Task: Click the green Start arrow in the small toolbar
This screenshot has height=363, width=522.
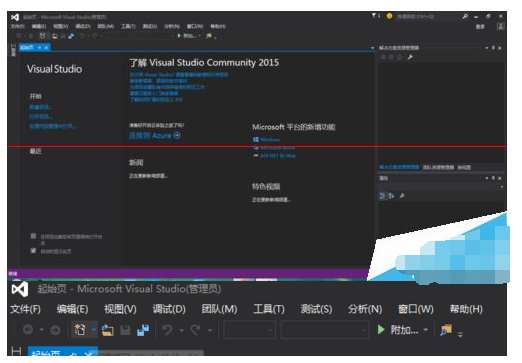Action: (179, 36)
